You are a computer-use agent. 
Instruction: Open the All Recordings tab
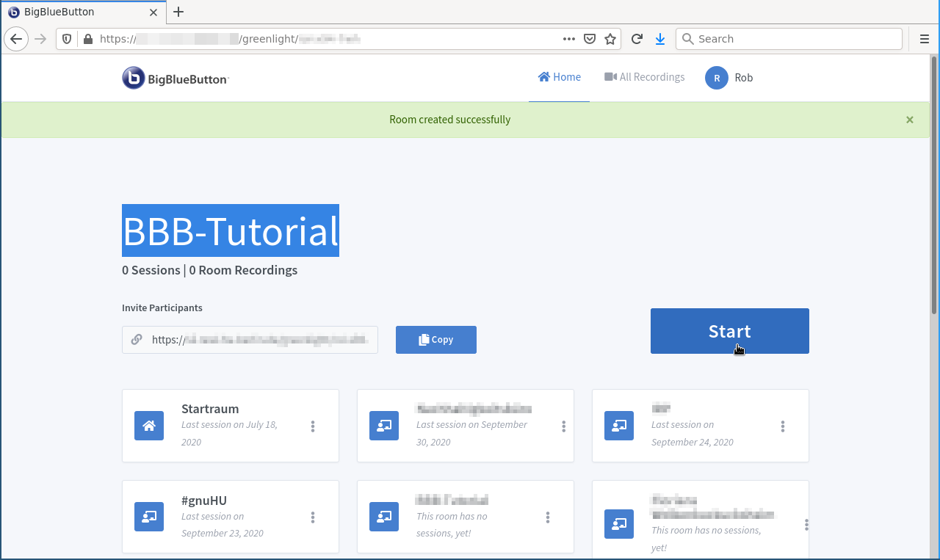(644, 77)
